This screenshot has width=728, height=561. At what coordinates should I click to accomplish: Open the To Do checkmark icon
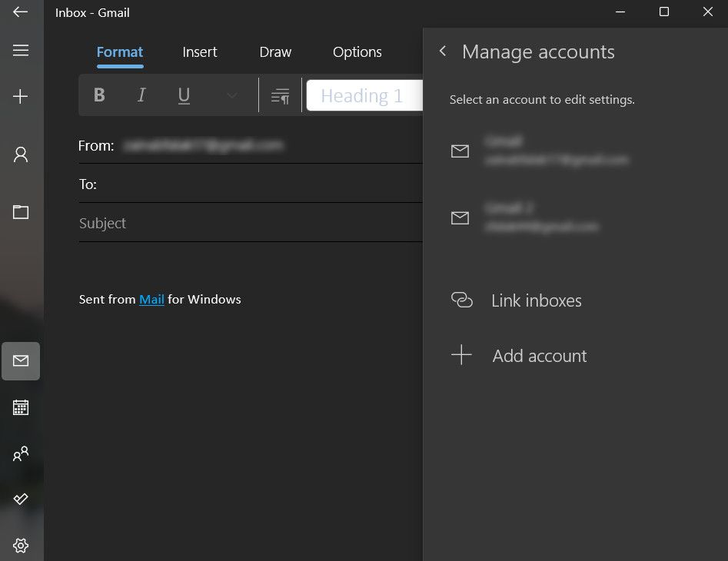coord(21,500)
